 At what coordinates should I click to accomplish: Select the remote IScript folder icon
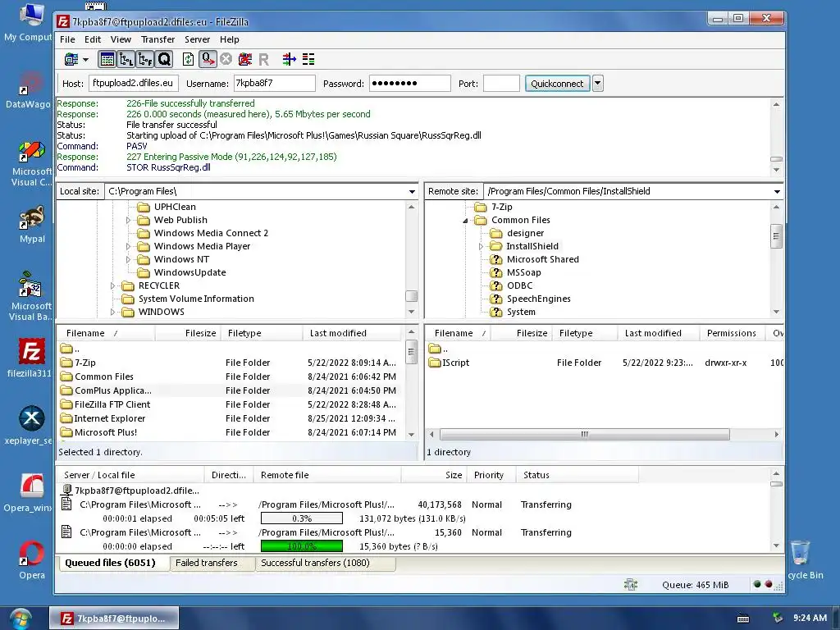point(435,363)
